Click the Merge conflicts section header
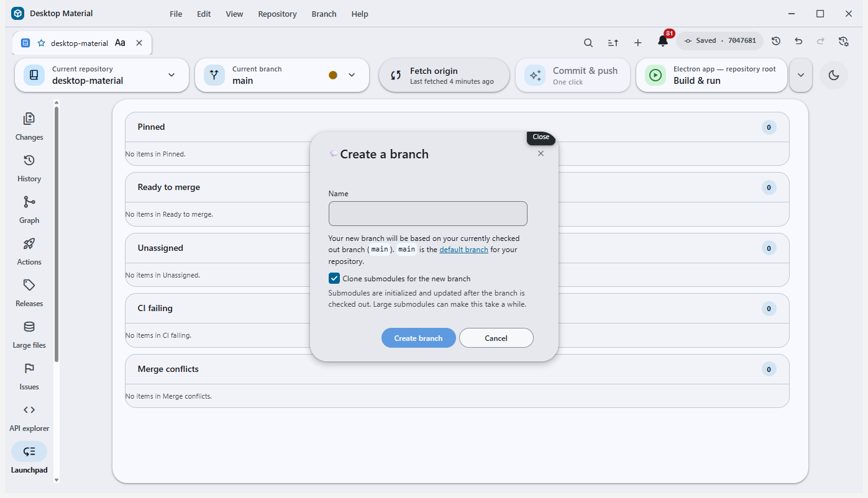 point(457,369)
